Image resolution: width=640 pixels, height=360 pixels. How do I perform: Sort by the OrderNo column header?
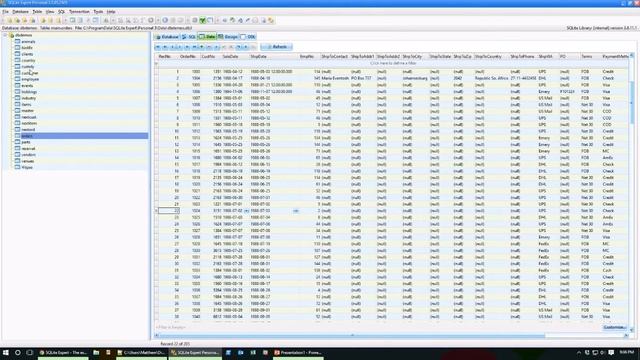pos(190,57)
